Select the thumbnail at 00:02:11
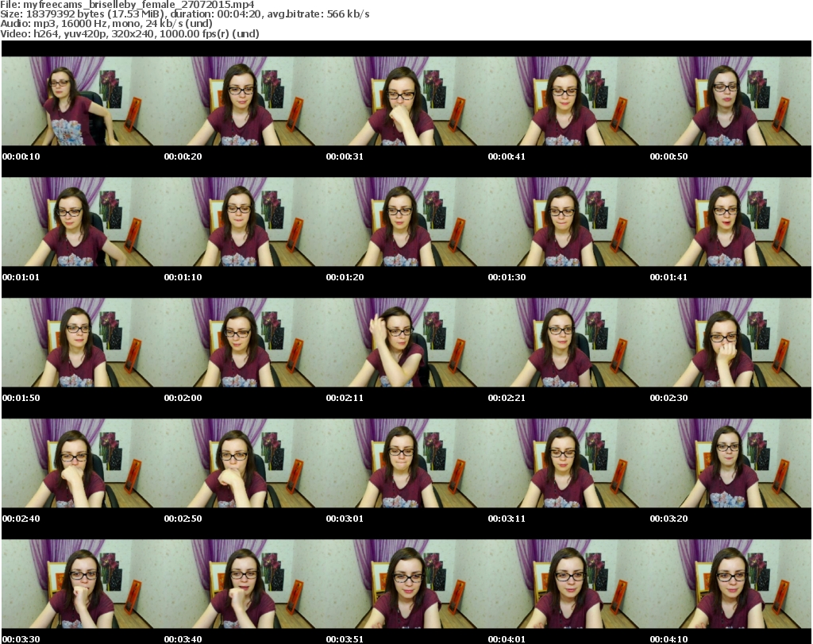The width and height of the screenshot is (813, 644). coord(406,342)
